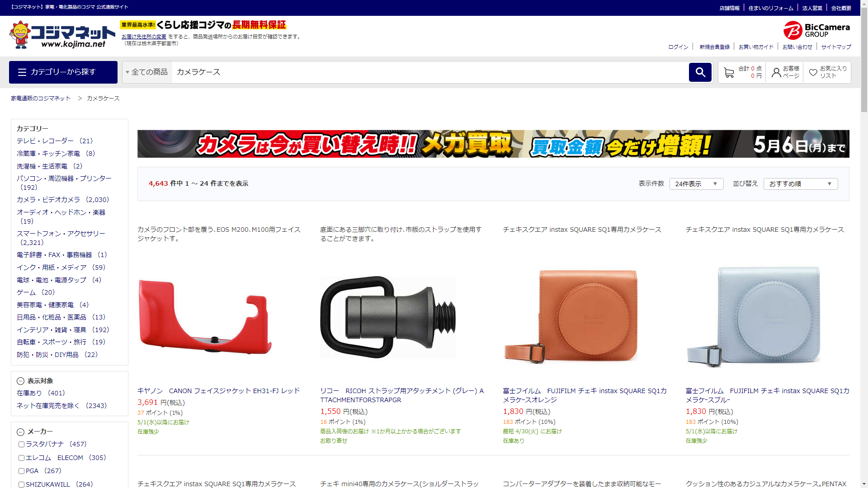Check the エレコム ELECOM checkbox
Screen dimensions: 868x488
click(21, 458)
